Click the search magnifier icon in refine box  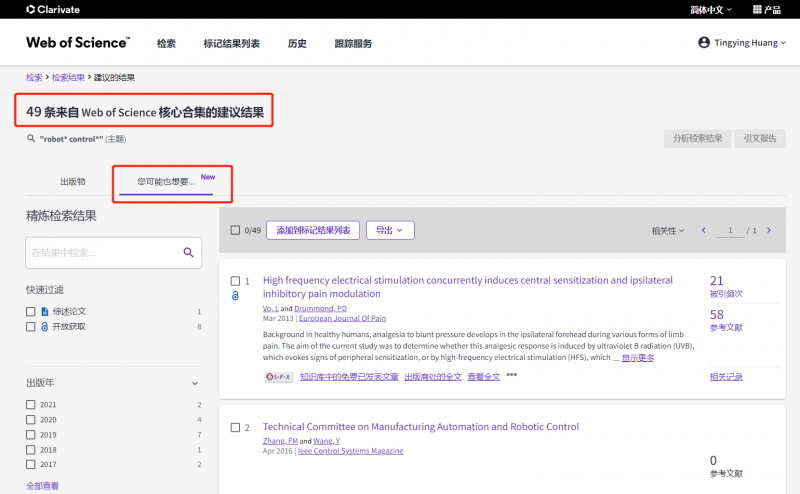188,254
